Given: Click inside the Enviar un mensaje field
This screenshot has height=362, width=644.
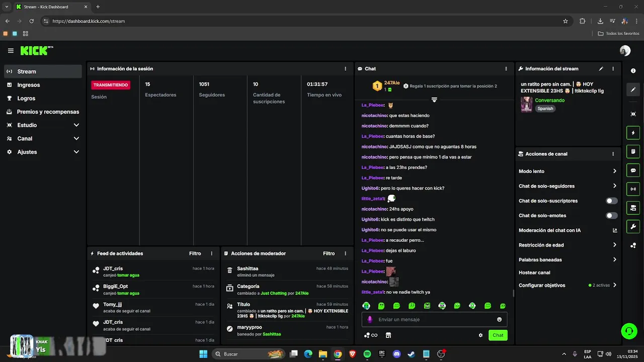Looking at the screenshot, I should pyautogui.click(x=434, y=320).
